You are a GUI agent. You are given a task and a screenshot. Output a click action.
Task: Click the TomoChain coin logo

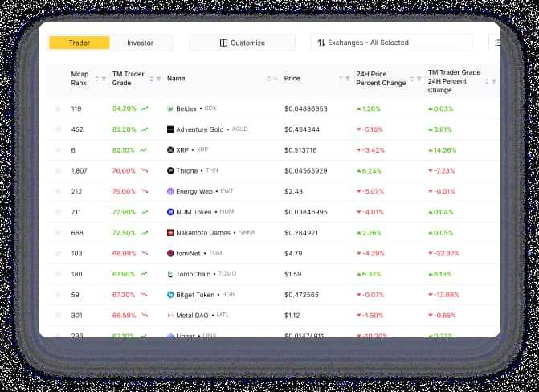tap(170, 274)
